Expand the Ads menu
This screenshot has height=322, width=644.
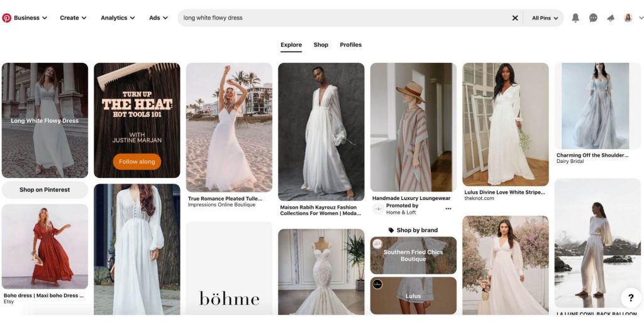click(158, 18)
